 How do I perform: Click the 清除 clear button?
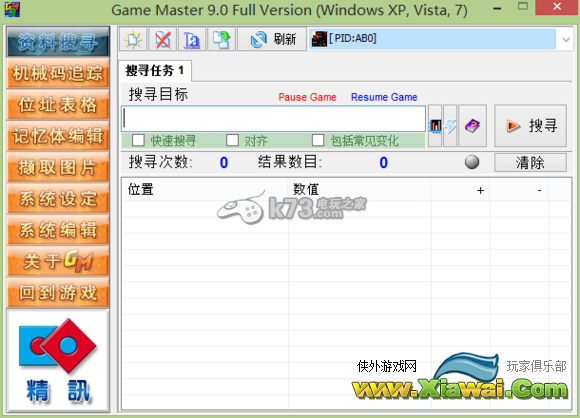530,162
